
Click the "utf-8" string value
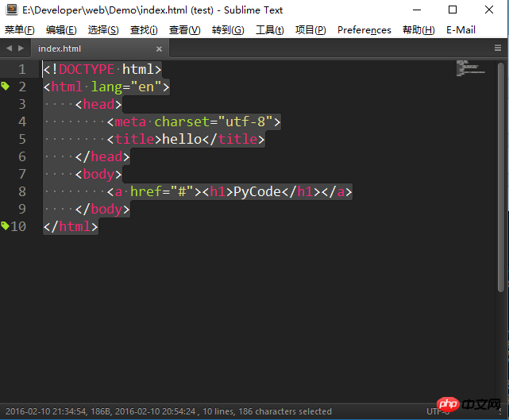pos(245,122)
